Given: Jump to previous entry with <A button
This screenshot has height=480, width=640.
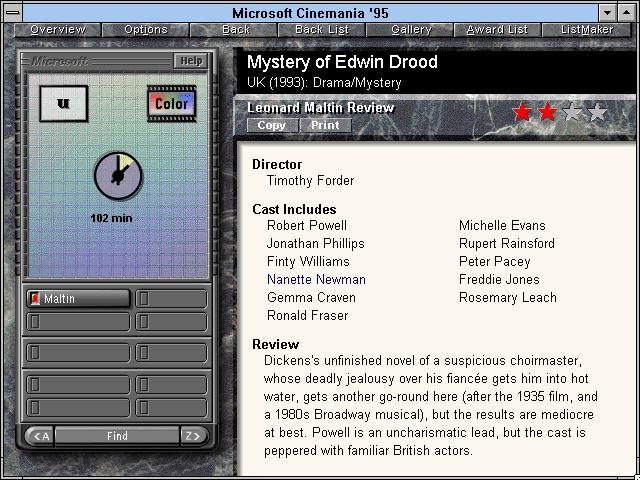Looking at the screenshot, I should [x=40, y=436].
